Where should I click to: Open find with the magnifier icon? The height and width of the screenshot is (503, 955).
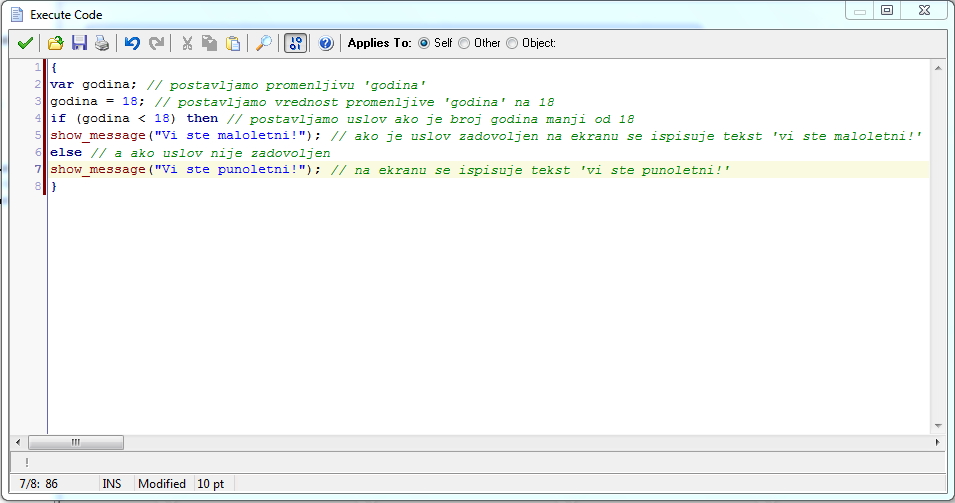point(263,43)
